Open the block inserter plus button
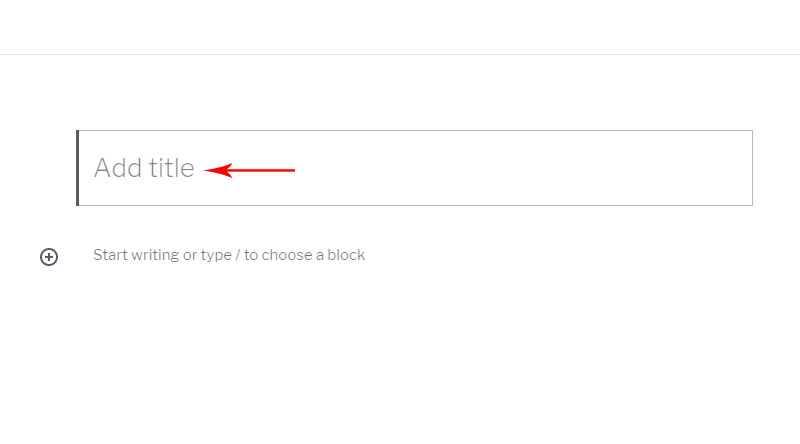Screen dimensions: 800x444 49,257
